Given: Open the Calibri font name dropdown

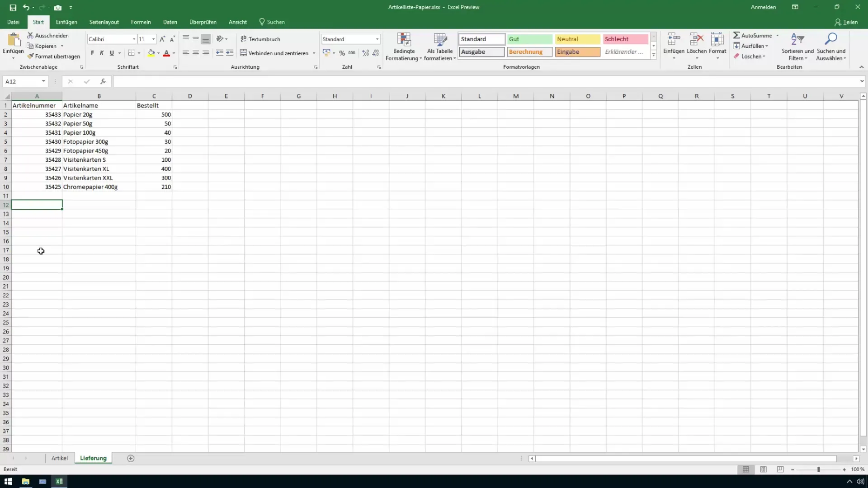Looking at the screenshot, I should (x=134, y=39).
